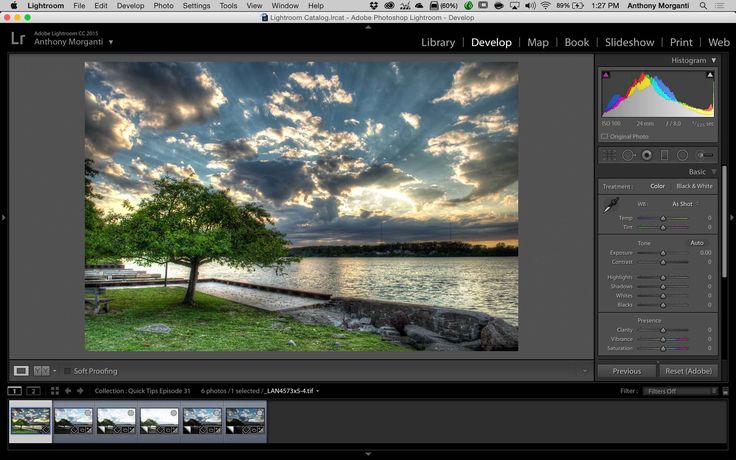Select the Spot Removal tool
The image size is (736, 460).
pos(629,155)
